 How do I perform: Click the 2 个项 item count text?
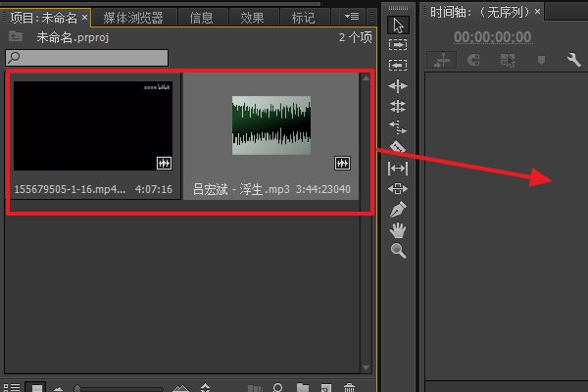point(355,37)
